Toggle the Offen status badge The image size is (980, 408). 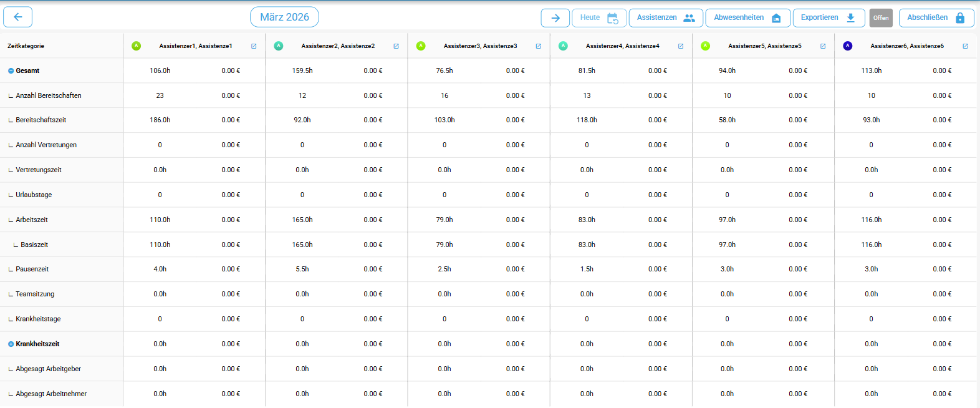[880, 18]
